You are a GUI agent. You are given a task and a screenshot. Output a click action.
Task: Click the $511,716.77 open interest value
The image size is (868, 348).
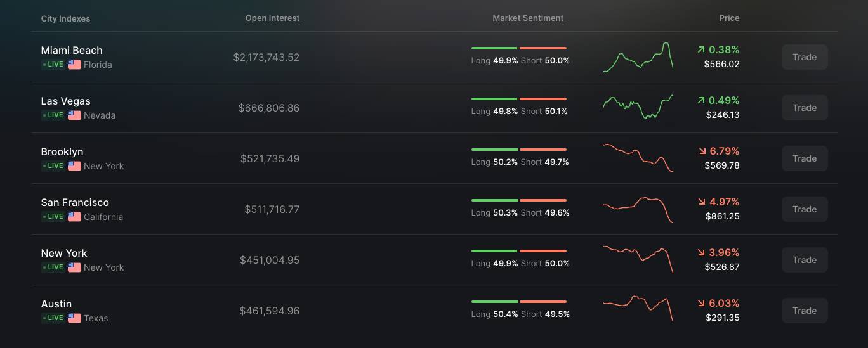click(x=272, y=209)
